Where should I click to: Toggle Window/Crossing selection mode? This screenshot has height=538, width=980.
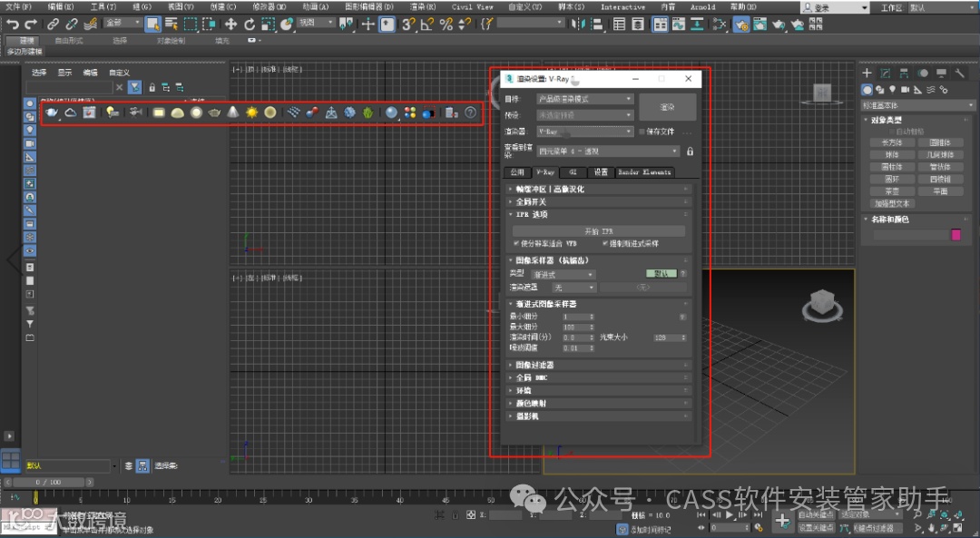pos(209,24)
